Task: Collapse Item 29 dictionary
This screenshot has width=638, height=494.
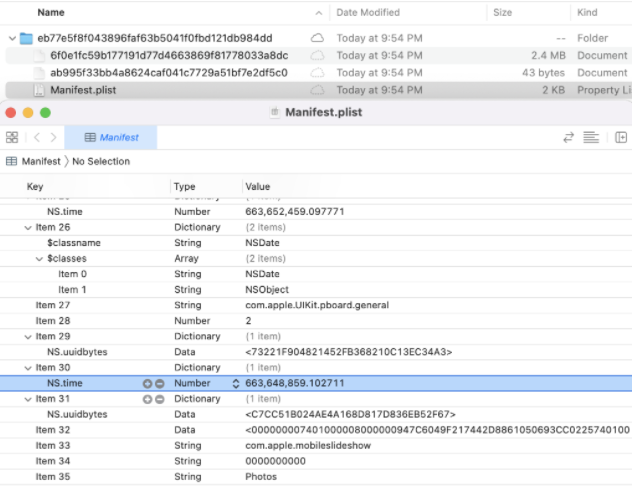Action: click(28, 336)
